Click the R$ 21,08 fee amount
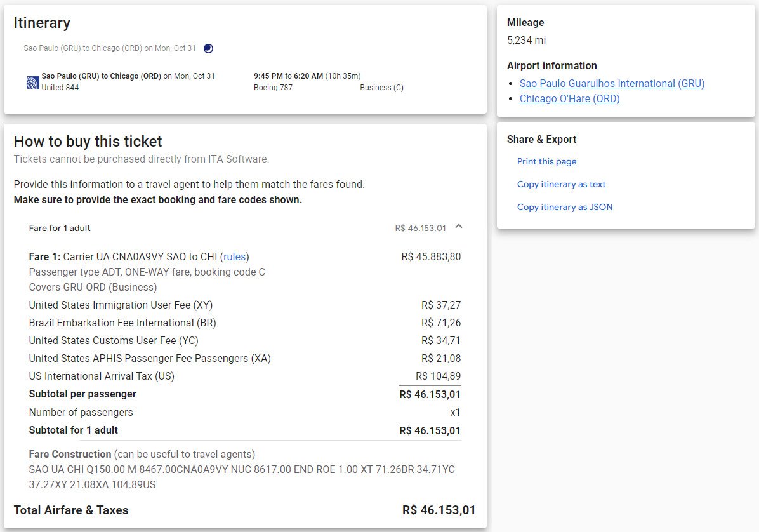Screen dimensions: 759x532 pyautogui.click(x=441, y=358)
